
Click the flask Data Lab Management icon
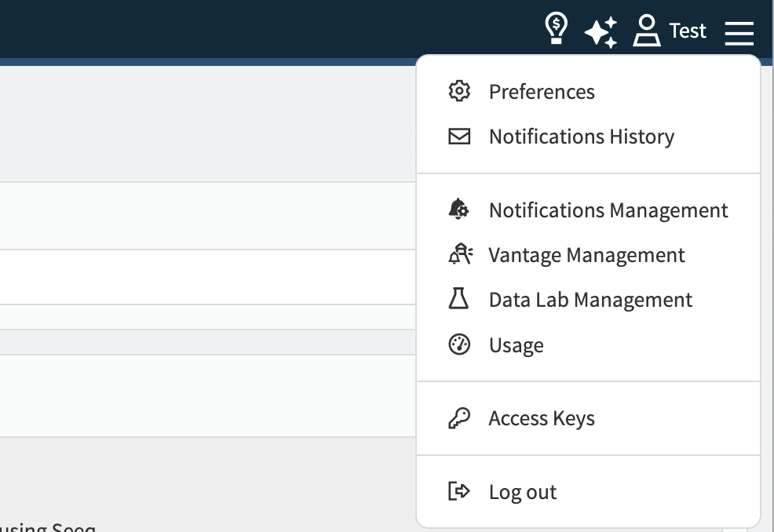(458, 299)
